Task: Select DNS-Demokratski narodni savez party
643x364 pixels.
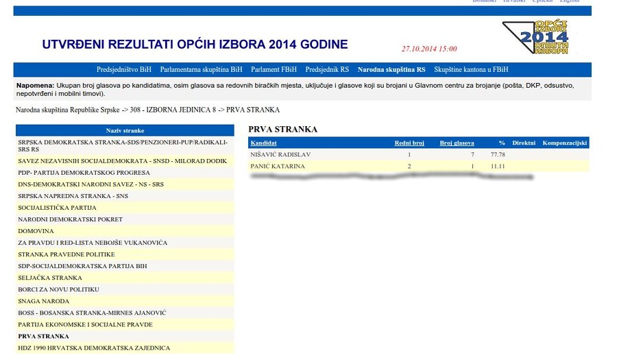Action: click(x=90, y=184)
